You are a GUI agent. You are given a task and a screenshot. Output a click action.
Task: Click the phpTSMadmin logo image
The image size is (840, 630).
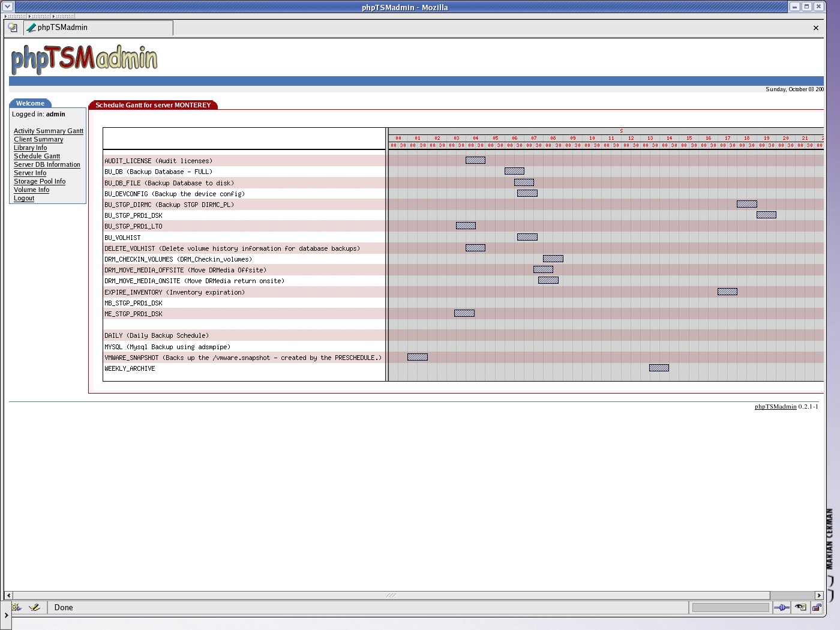(x=84, y=59)
